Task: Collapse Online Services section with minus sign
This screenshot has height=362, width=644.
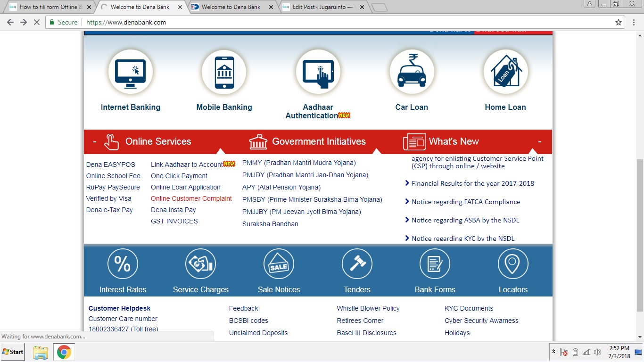Action: (x=95, y=141)
